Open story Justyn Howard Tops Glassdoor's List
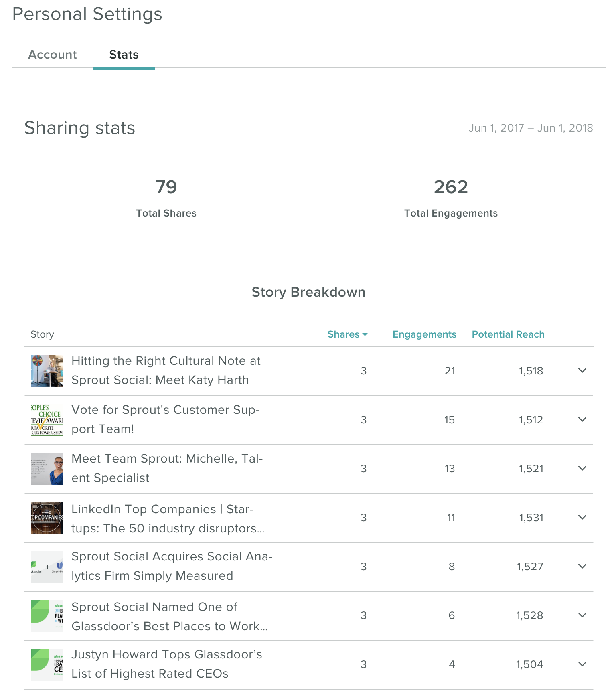The width and height of the screenshot is (616, 692). [x=167, y=664]
